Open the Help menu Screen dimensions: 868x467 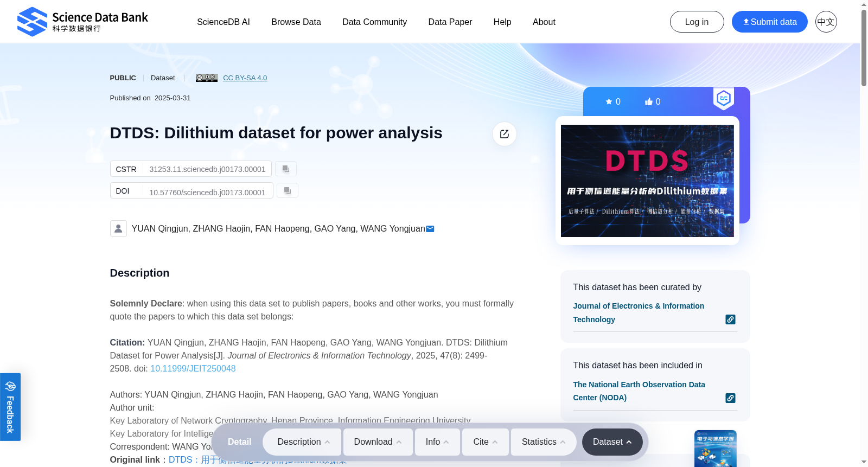point(502,22)
